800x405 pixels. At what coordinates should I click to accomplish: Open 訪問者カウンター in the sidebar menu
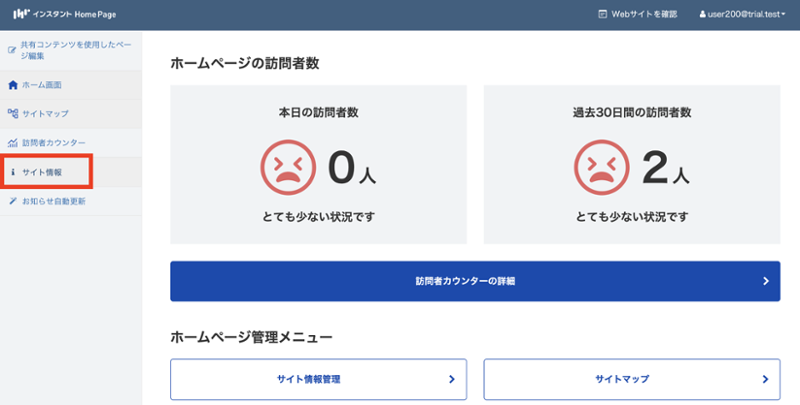(x=54, y=143)
